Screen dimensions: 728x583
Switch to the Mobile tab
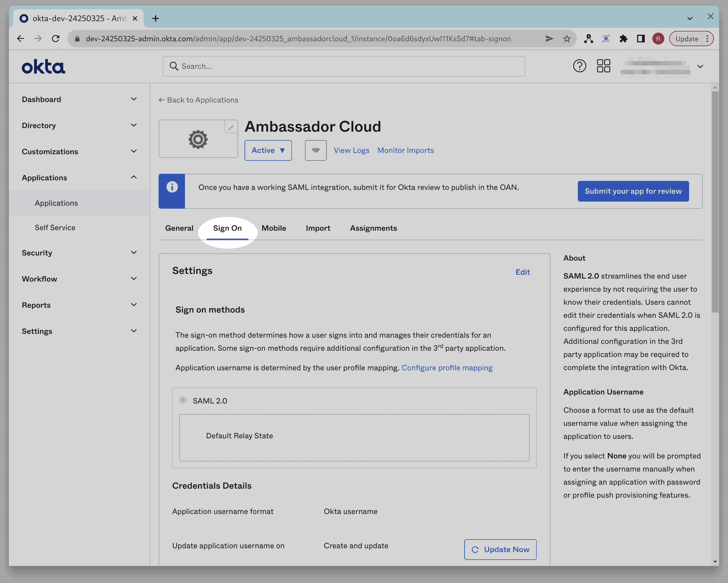274,228
